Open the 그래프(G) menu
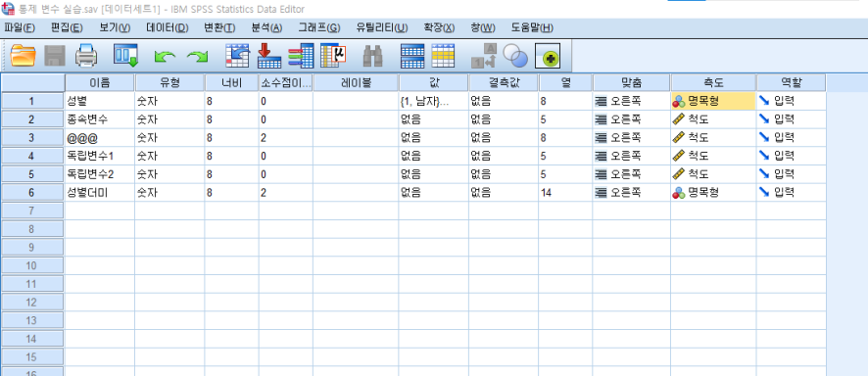868x376 pixels. (319, 27)
